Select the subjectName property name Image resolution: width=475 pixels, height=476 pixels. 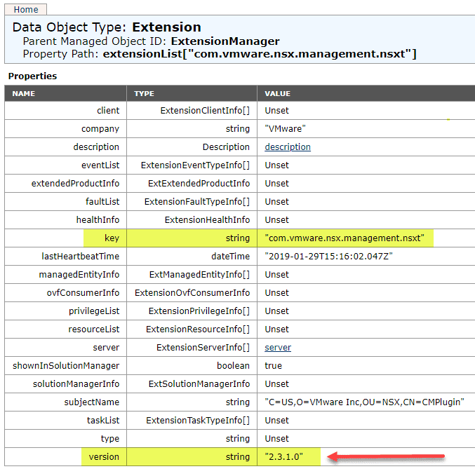(x=92, y=402)
